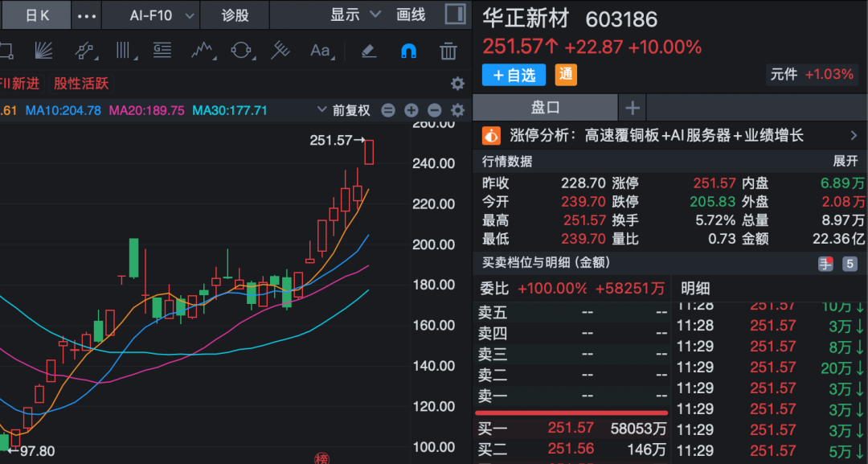
Task: Click the +自选 button
Action: click(x=514, y=75)
